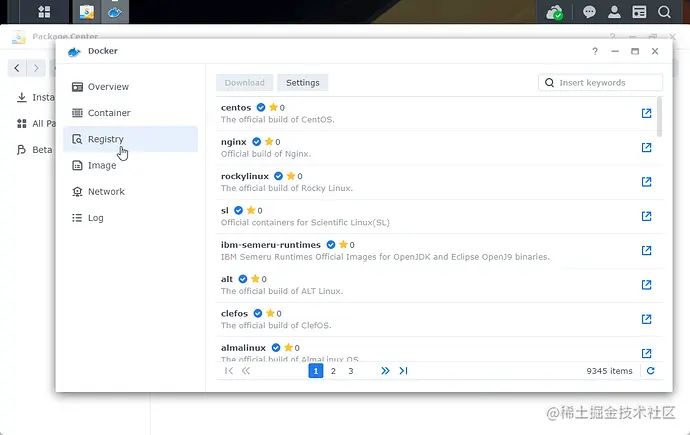The height and width of the screenshot is (435, 690).
Task: Open clefos external link icon
Action: pyautogui.click(x=646, y=319)
